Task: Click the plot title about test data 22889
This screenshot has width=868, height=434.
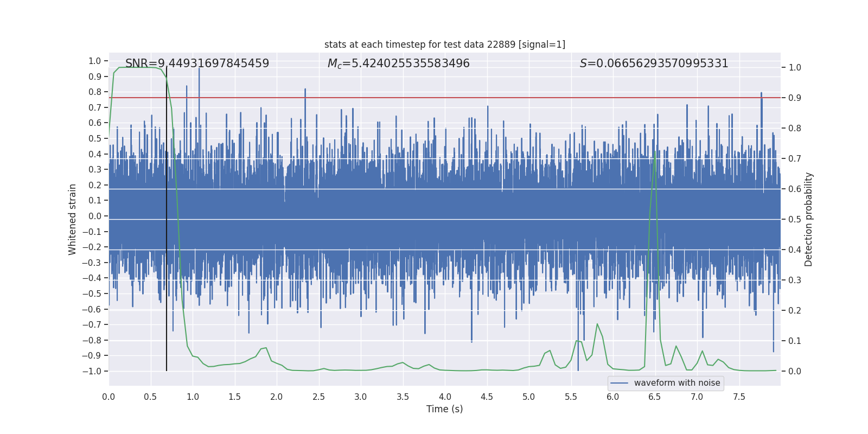Action: (x=444, y=44)
